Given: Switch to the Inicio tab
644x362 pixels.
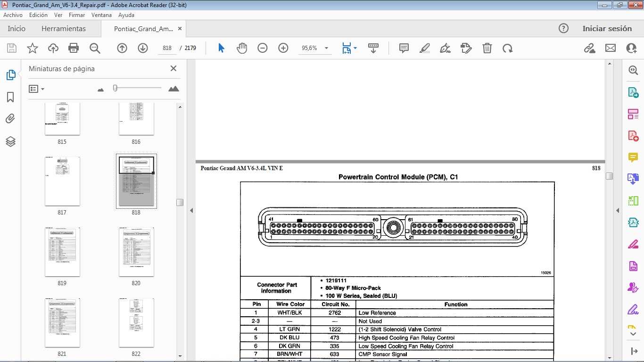Looking at the screenshot, I should (17, 28).
